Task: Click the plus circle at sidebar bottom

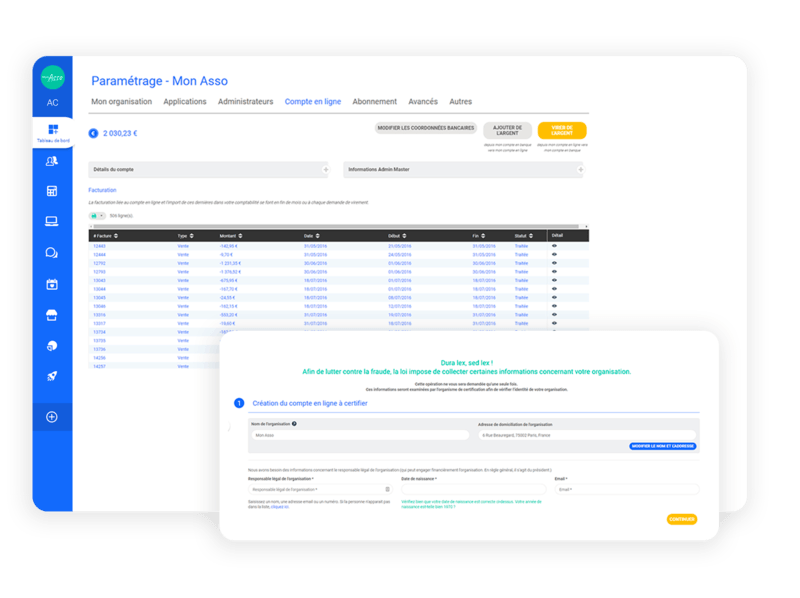Action: [52, 417]
